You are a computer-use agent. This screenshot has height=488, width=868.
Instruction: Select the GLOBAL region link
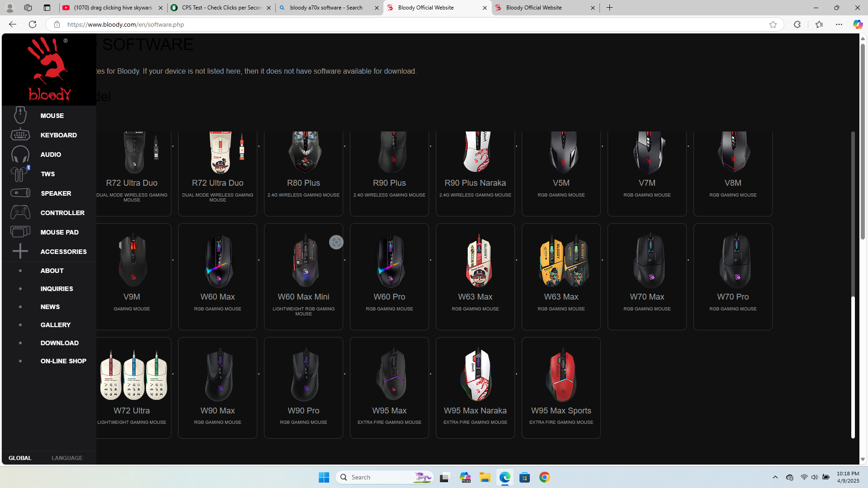[20, 458]
